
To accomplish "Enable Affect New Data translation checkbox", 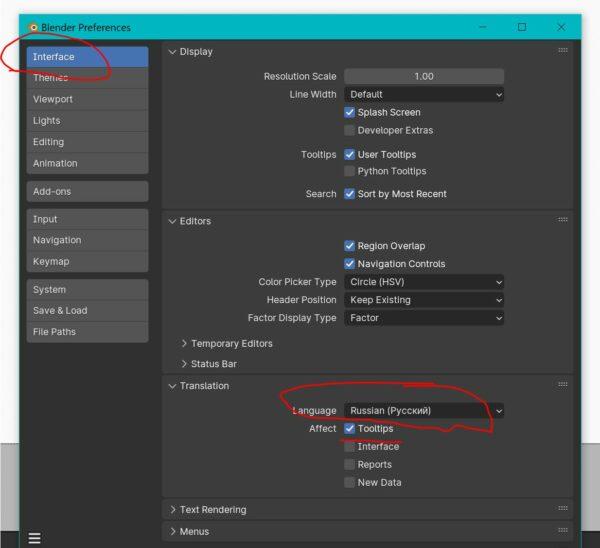I will pyautogui.click(x=349, y=483).
